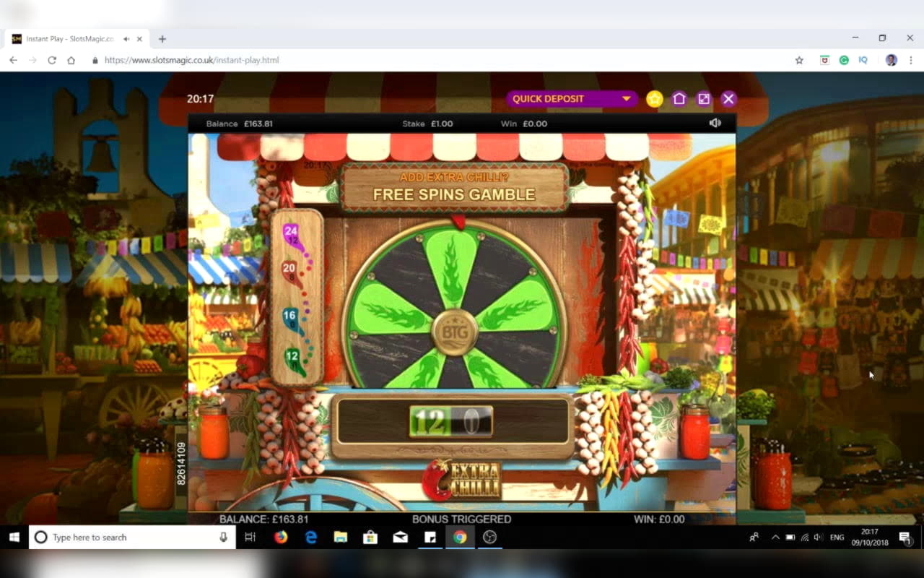This screenshot has width=924, height=578.
Task: Switch to Chrome in the taskbar
Action: click(460, 537)
